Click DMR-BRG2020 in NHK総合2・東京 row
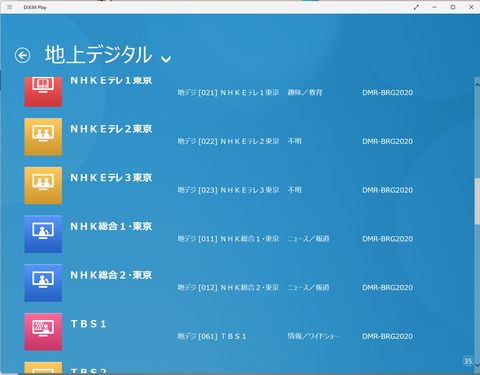 (388, 287)
